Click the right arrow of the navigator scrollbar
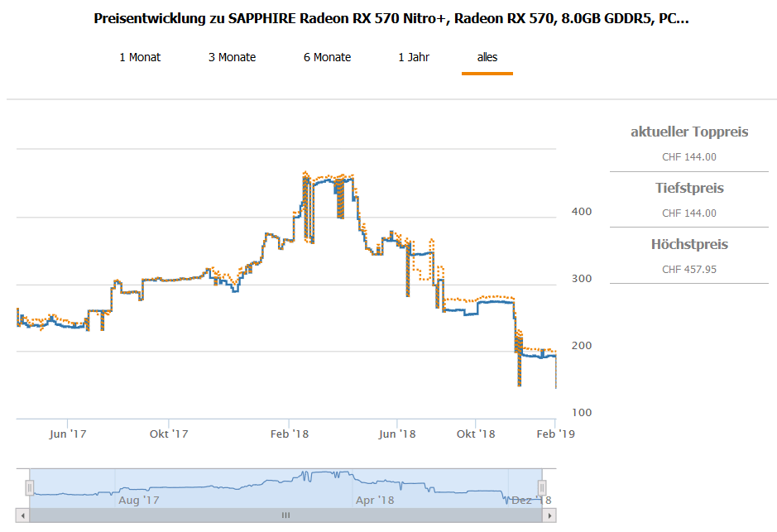Screen dimensions: 777x532 [x=549, y=515]
